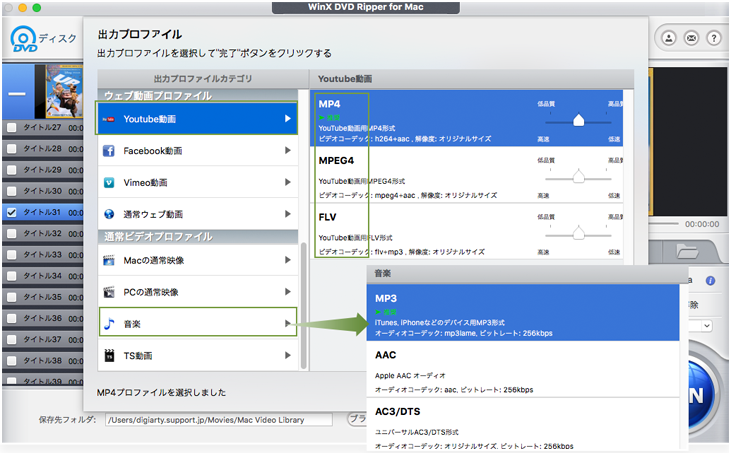Check the タイトル35 checkbox
The image size is (729, 453).
12,297
